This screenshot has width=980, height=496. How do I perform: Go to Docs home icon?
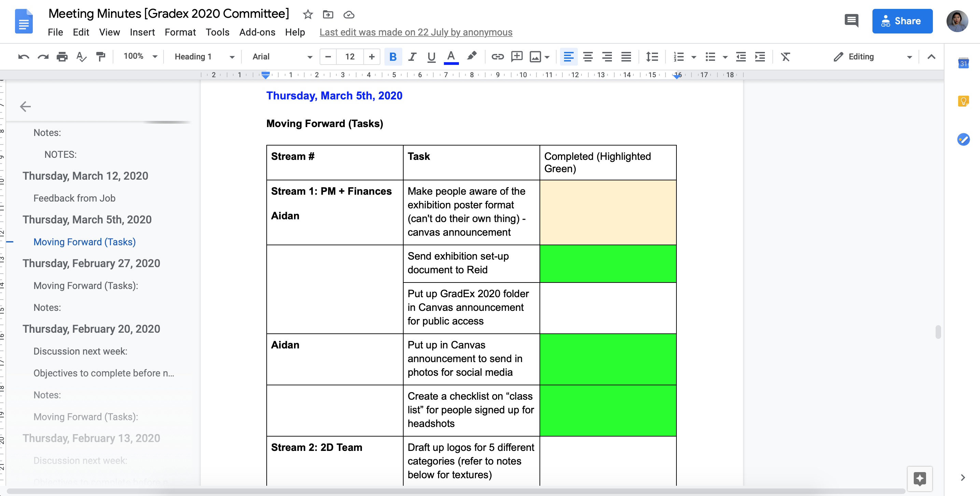(x=24, y=21)
